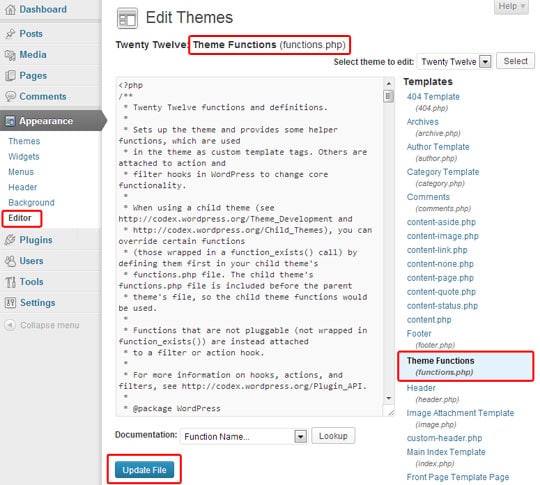Click the Tools icon in sidebar
Viewport: 540px width, 485px height.
pyautogui.click(x=10, y=282)
